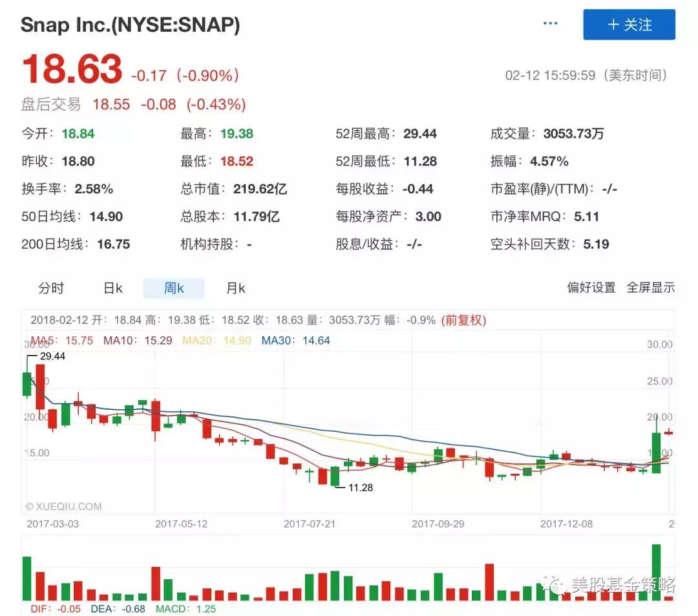Open the 分时 intraday chart view

coord(50,288)
